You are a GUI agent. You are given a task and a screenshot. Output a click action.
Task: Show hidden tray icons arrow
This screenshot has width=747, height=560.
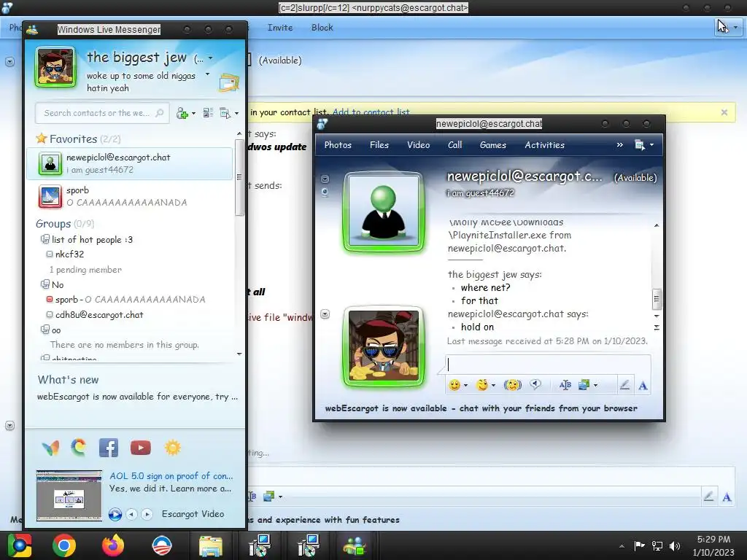tap(622, 546)
